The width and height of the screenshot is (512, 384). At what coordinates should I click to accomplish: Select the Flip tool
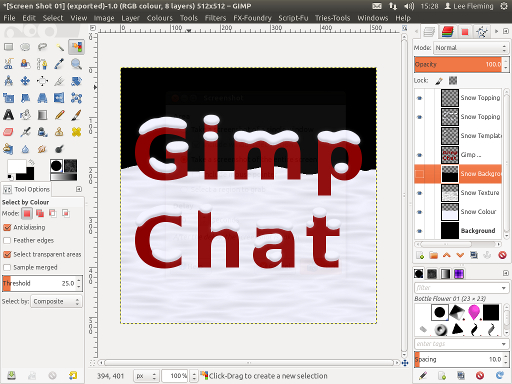(59, 98)
